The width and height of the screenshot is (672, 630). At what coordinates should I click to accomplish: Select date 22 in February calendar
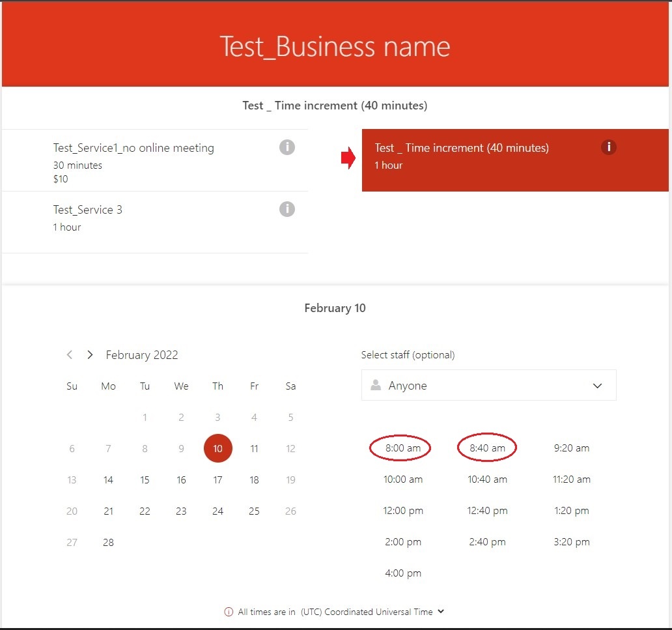click(x=145, y=511)
